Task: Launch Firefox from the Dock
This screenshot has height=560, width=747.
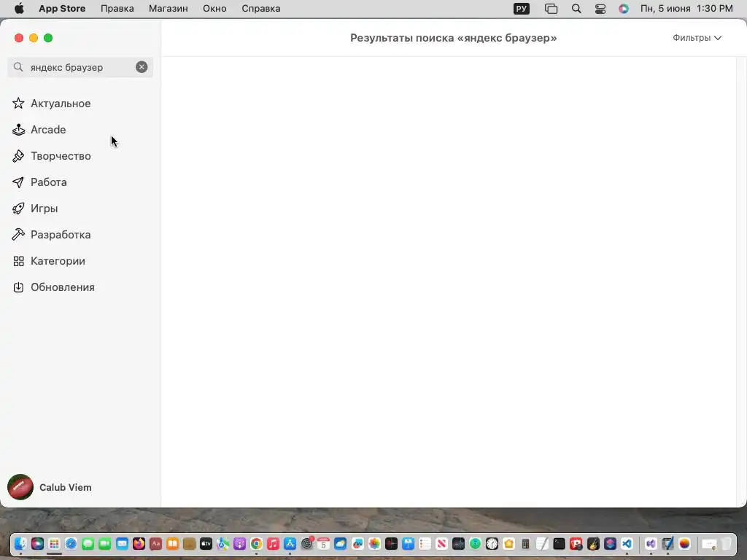Action: (x=139, y=544)
